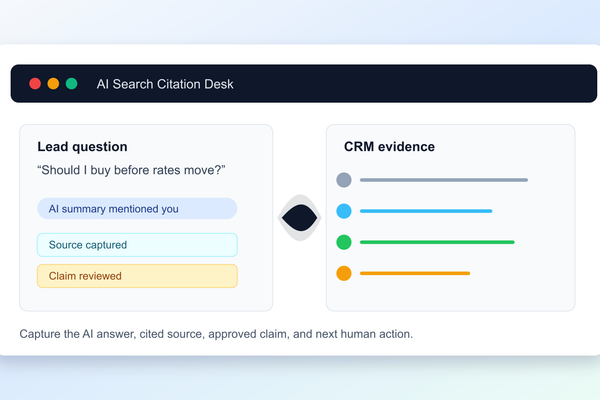Screen dimensions: 600x400
Task: Click the Claim reviewed badge
Action: (x=137, y=276)
